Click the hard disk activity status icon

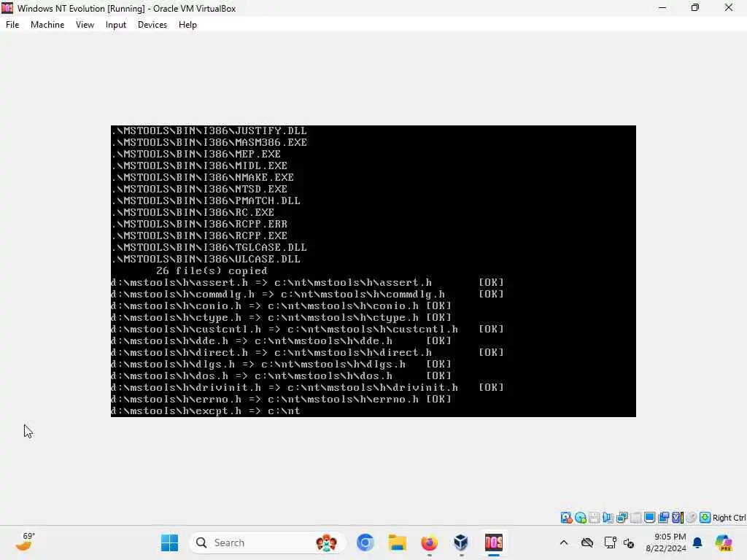[x=566, y=518]
